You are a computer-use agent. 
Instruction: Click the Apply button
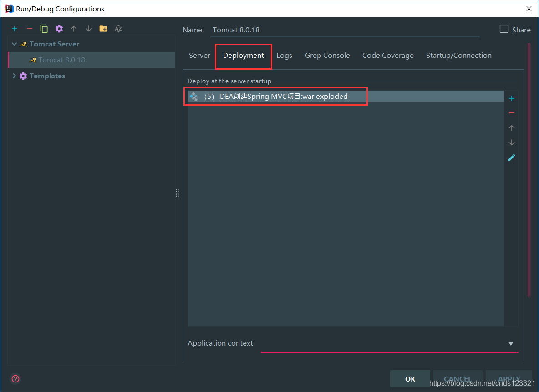(x=509, y=379)
